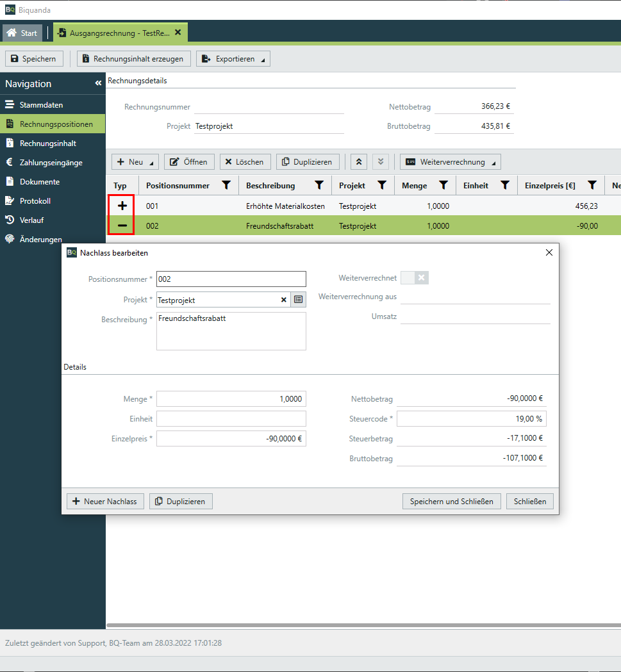Close the Ausgangsrechnung tab
This screenshot has width=621, height=672.
click(178, 32)
